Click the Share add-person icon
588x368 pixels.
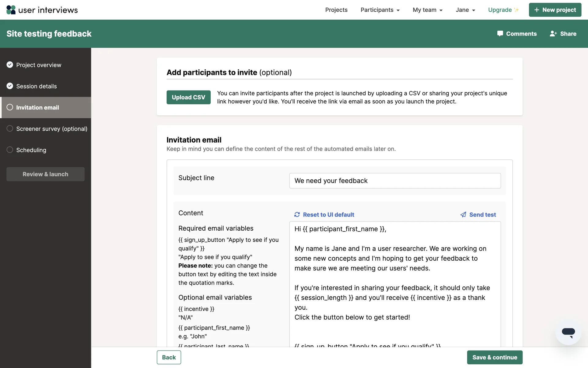(x=553, y=34)
